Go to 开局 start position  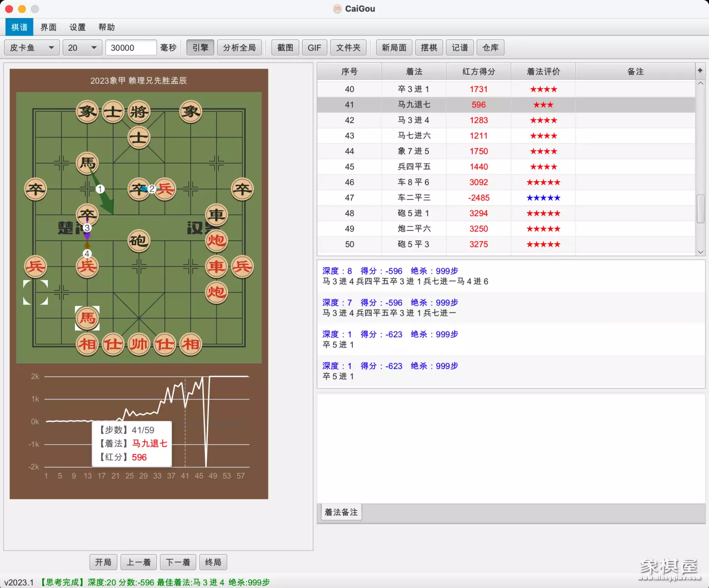click(x=103, y=562)
